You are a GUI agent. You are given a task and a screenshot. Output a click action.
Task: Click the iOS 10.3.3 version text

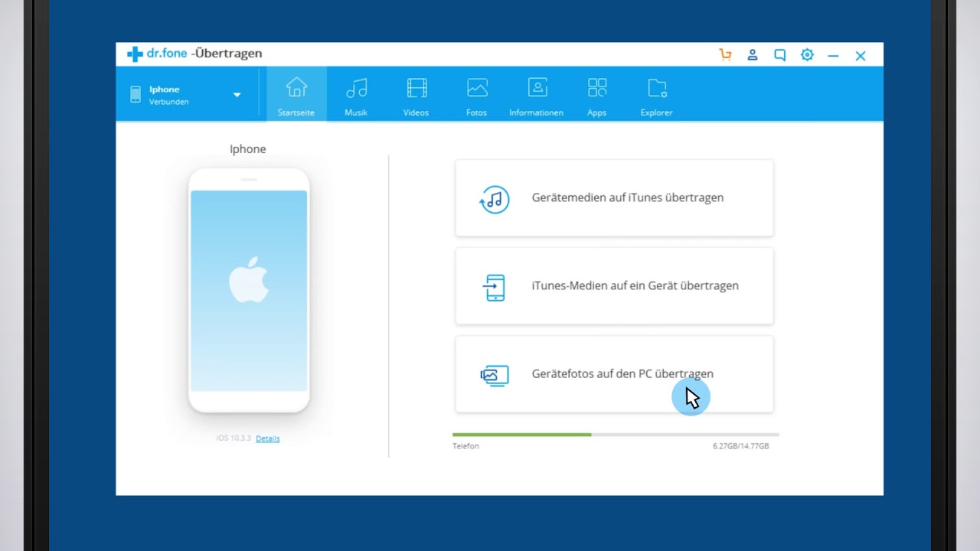pyautogui.click(x=234, y=438)
